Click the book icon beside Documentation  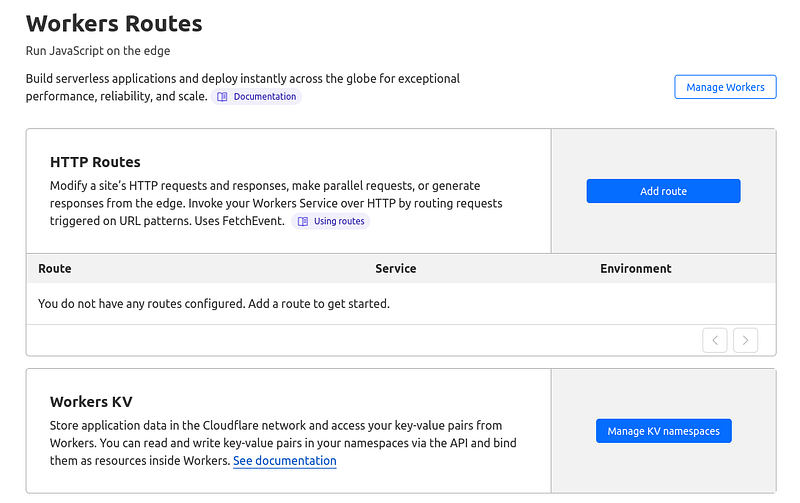coord(222,97)
